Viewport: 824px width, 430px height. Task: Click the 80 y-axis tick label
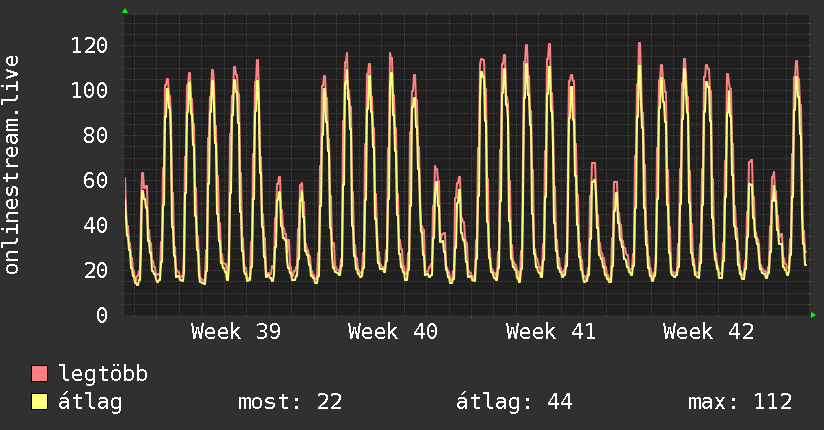(x=96, y=136)
